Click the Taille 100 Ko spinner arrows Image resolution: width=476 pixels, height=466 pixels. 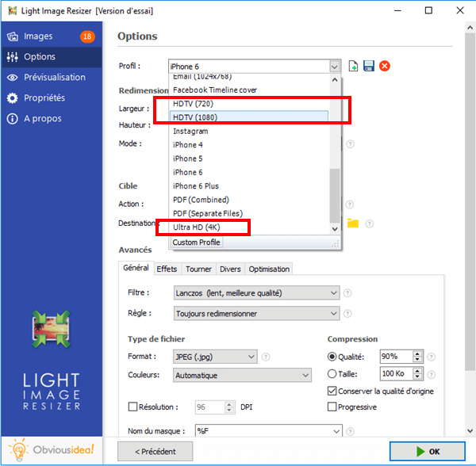click(x=418, y=374)
